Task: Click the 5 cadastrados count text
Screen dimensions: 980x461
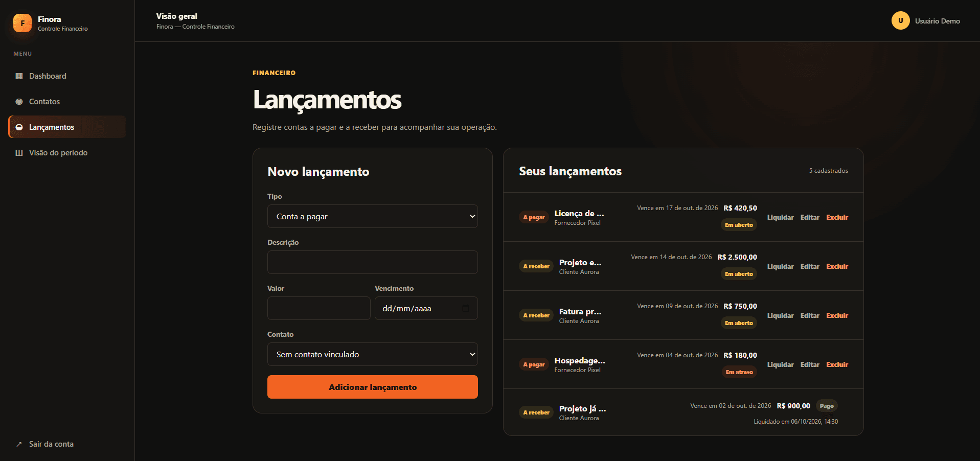Action: coord(828,171)
